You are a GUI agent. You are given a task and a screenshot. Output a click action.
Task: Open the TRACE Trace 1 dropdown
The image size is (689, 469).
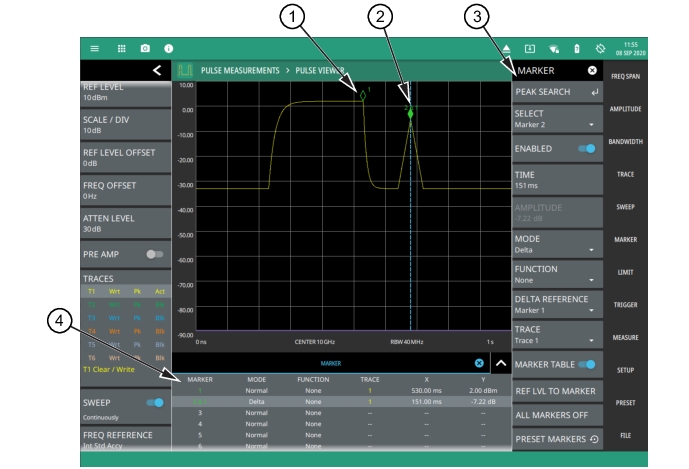coord(557,334)
